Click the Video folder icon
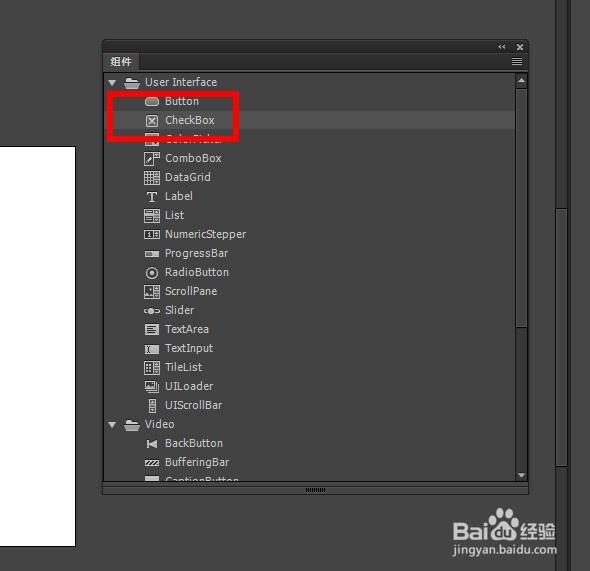Viewport: 590px width, 571px height. coord(132,425)
